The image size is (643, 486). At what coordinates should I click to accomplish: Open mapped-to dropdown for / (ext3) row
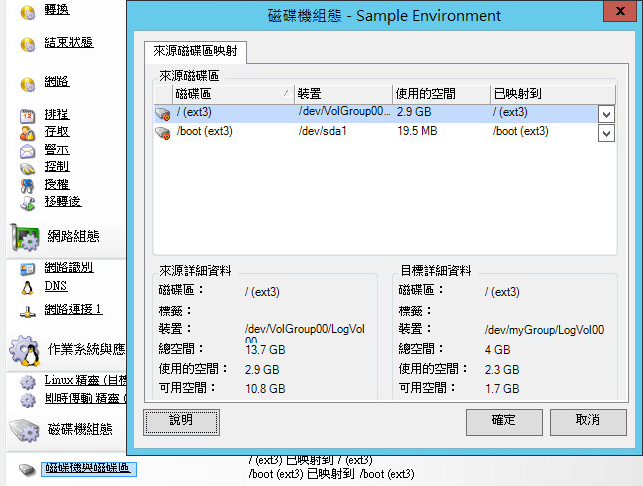tap(606, 114)
